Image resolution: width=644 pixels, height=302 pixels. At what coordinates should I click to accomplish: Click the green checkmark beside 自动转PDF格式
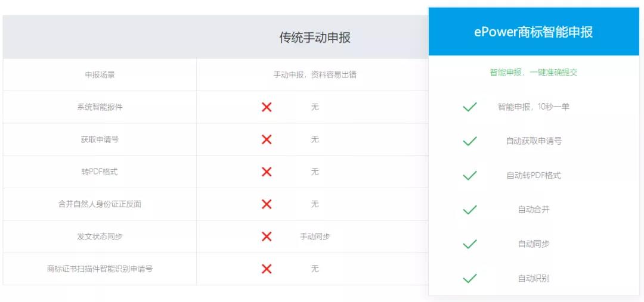[469, 176]
